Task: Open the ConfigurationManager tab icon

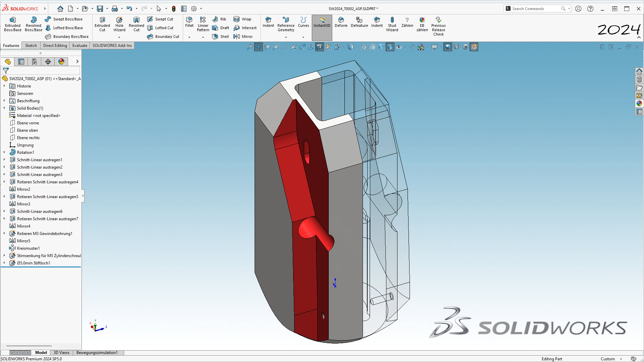Action: (35, 62)
